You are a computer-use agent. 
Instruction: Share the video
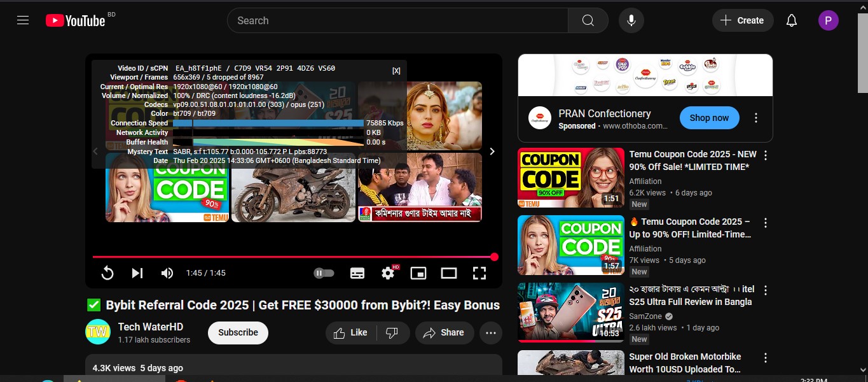coord(444,332)
